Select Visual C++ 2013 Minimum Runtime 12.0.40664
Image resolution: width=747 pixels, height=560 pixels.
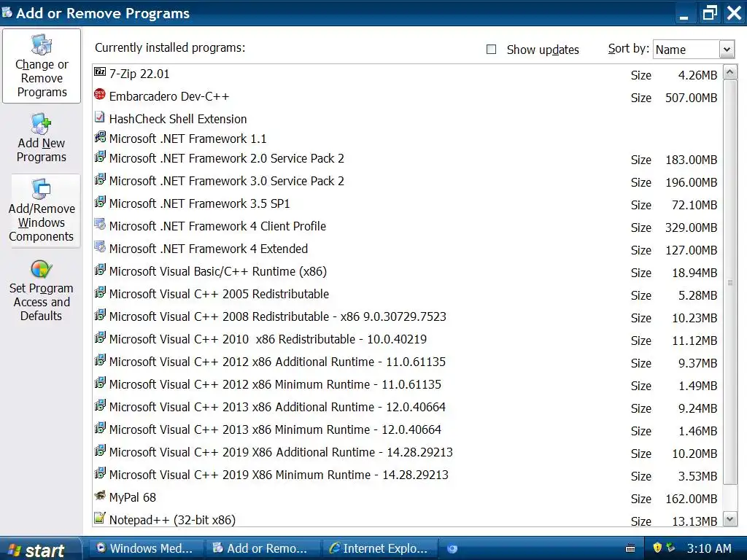(275, 429)
